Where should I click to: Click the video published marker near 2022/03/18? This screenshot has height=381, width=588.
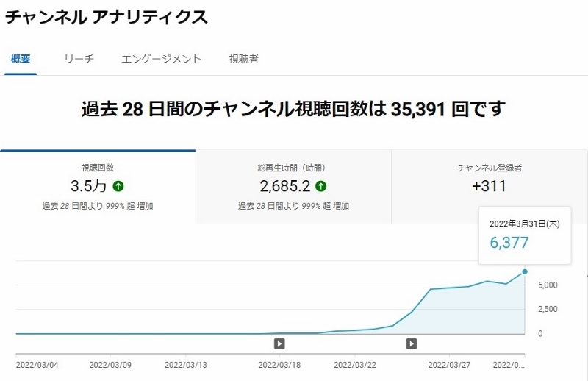(x=279, y=343)
